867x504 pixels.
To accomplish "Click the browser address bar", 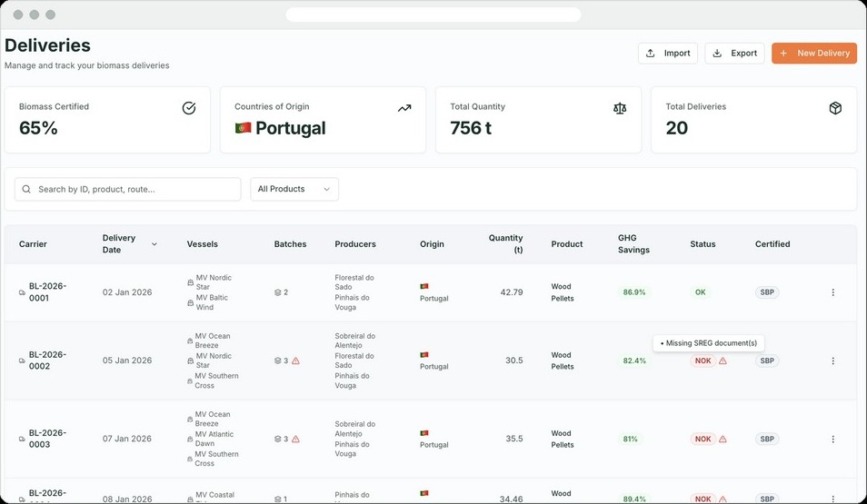I will pyautogui.click(x=433, y=15).
